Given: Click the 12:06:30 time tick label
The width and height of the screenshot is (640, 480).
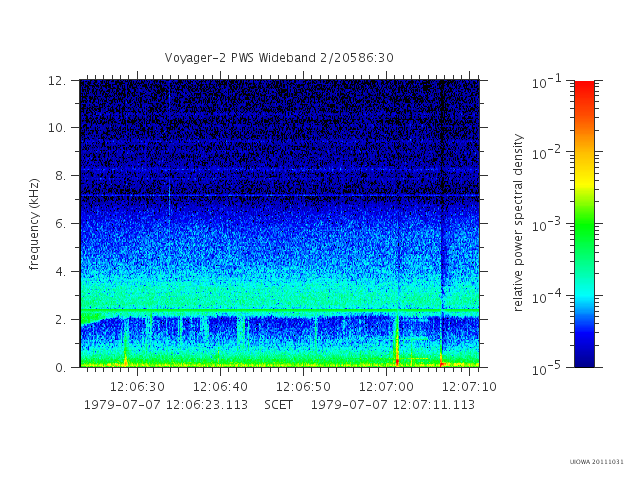Looking at the screenshot, I should coord(137,387).
